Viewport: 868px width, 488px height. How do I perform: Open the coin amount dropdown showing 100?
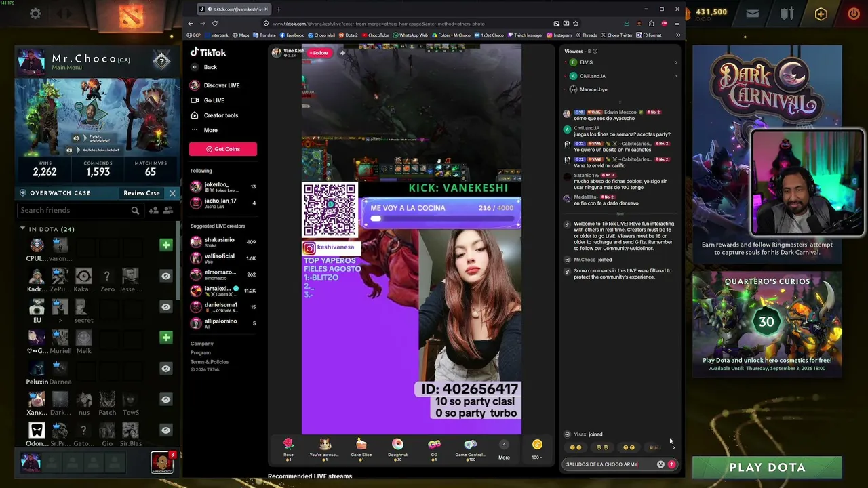tap(537, 457)
